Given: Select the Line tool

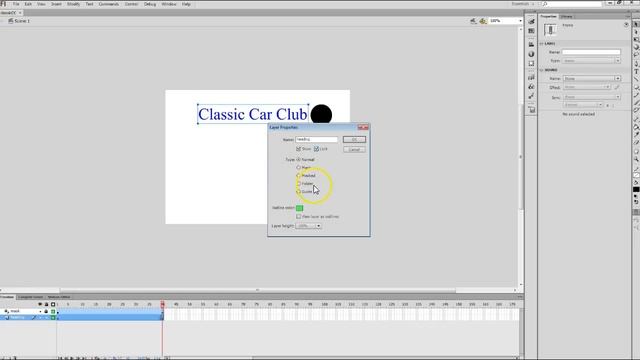Looking at the screenshot, I should 636,79.
